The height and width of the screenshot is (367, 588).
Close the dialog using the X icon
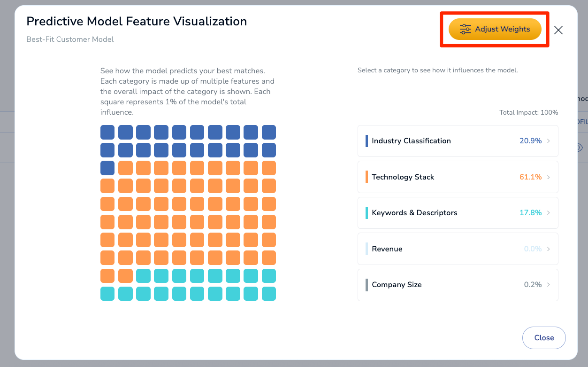coord(558,30)
